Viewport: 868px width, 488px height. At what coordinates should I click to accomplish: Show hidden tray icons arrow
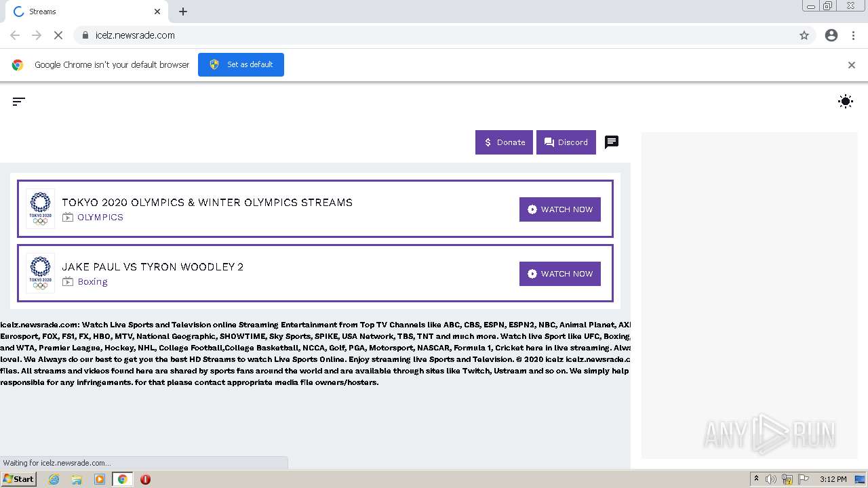756,479
